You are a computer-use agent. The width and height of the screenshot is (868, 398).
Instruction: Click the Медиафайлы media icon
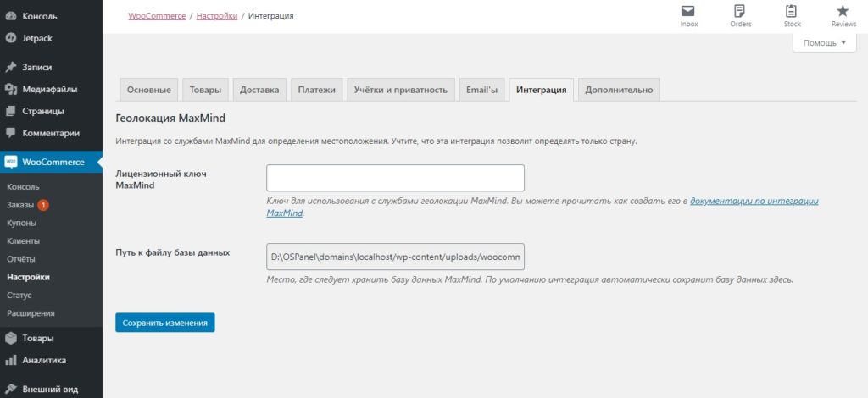pyautogui.click(x=10, y=89)
